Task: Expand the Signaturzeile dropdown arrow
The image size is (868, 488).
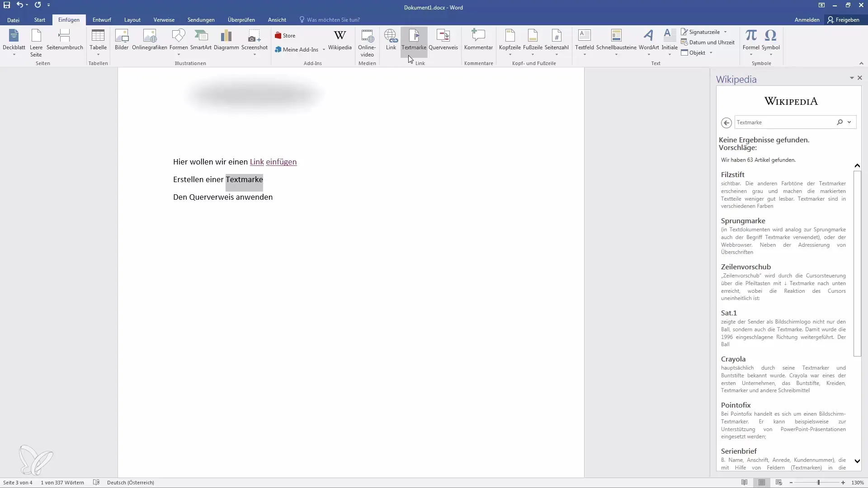Action: 725,32
